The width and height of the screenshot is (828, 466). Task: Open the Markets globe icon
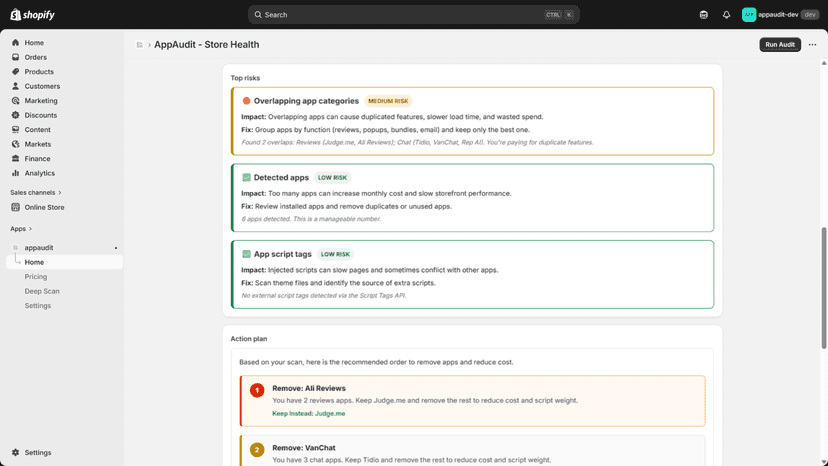click(15, 144)
